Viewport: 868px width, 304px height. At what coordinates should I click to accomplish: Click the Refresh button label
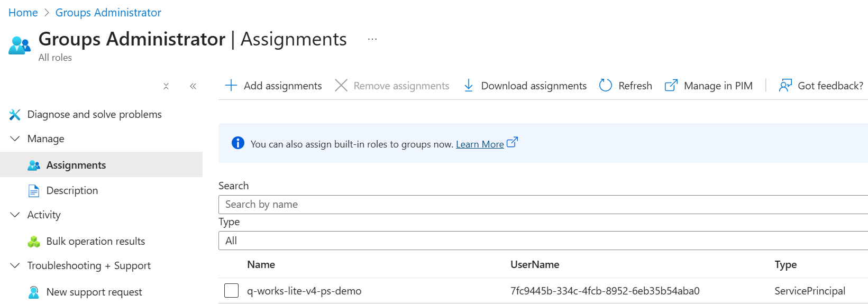point(635,86)
